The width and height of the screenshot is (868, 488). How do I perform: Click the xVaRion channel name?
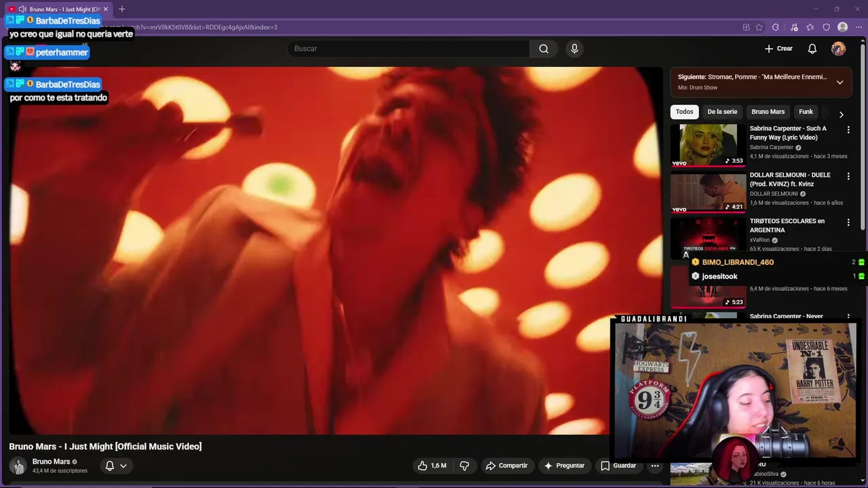[759, 240]
